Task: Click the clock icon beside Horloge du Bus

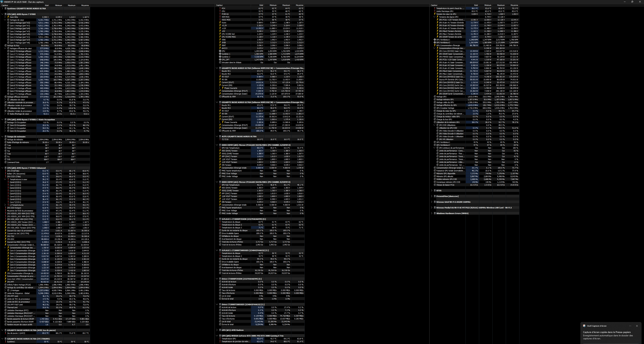Action: click(6, 45)
